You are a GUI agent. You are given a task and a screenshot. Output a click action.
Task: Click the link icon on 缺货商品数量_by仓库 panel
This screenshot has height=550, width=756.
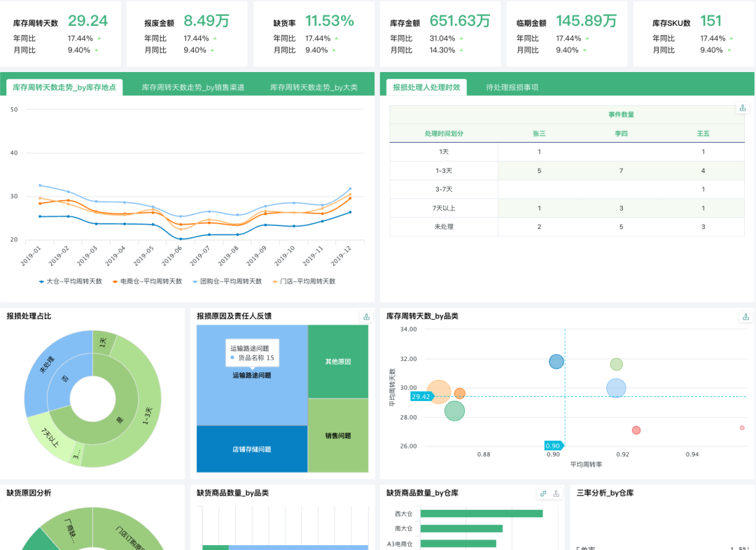[542, 493]
